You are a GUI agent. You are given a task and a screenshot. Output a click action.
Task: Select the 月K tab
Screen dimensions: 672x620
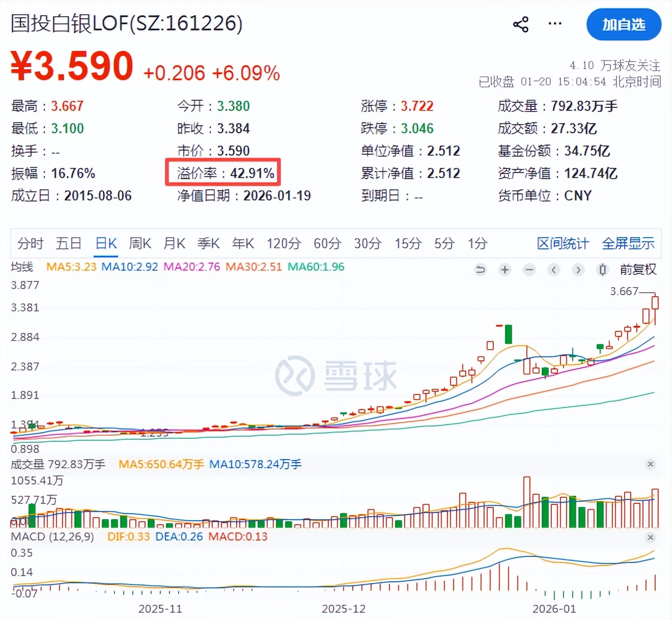(174, 244)
